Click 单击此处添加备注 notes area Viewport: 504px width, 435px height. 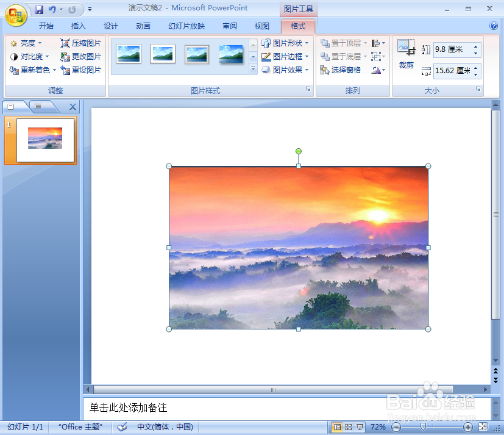click(128, 408)
